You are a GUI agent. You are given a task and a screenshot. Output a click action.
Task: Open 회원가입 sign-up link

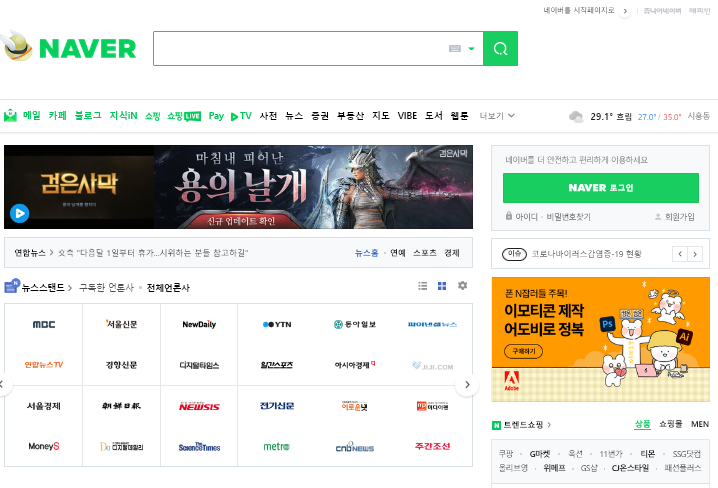tap(680, 217)
